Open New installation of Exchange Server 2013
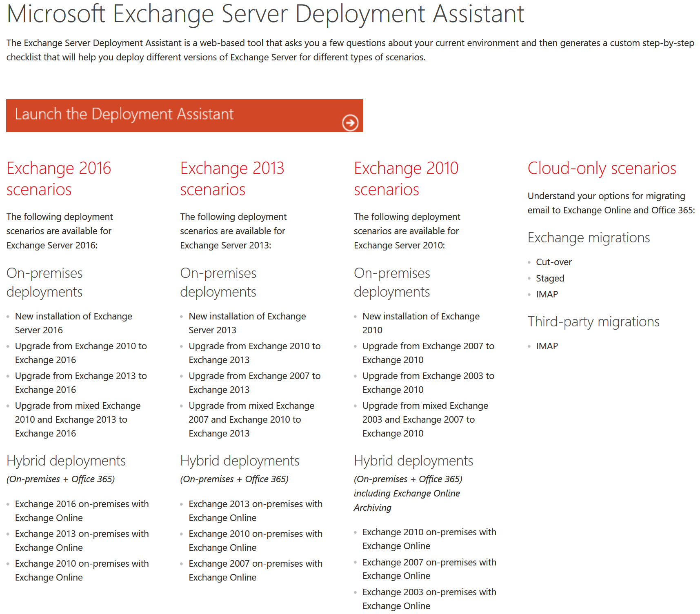This screenshot has width=700, height=614. click(247, 323)
